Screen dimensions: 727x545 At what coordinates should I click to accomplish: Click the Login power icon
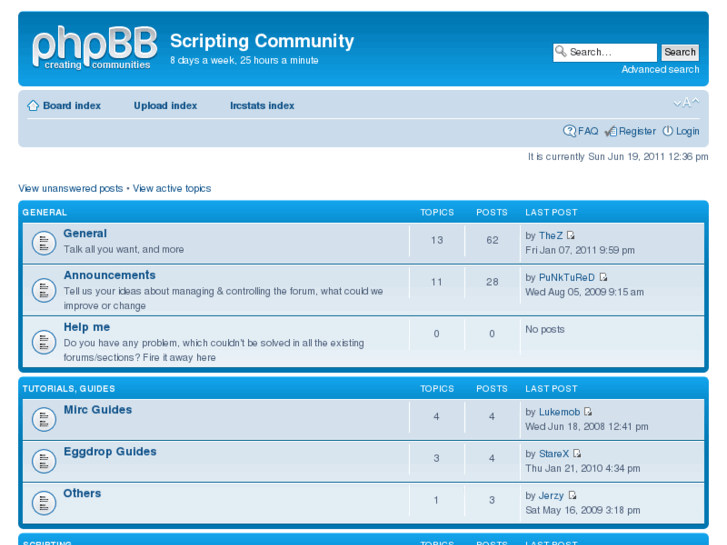667,131
